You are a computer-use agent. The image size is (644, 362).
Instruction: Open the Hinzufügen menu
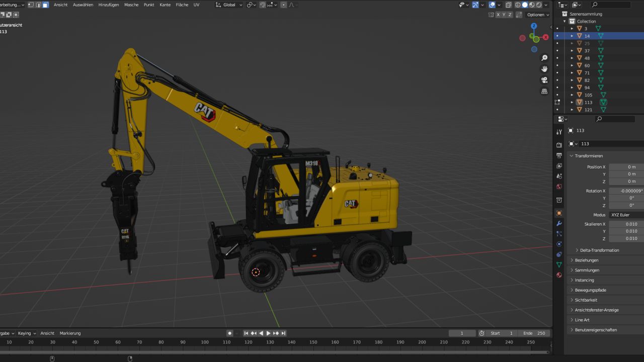[x=109, y=5]
